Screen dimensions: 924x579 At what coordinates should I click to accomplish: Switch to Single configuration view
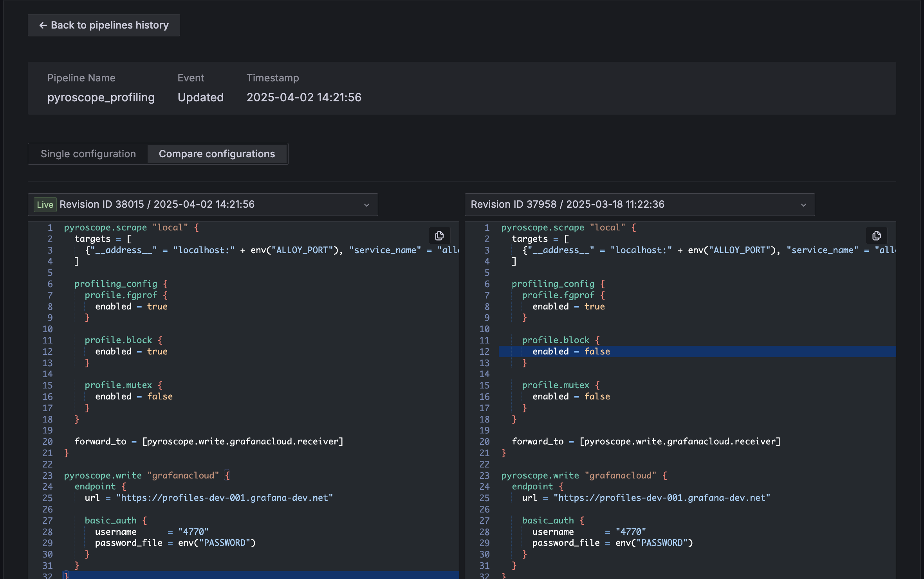[88, 153]
